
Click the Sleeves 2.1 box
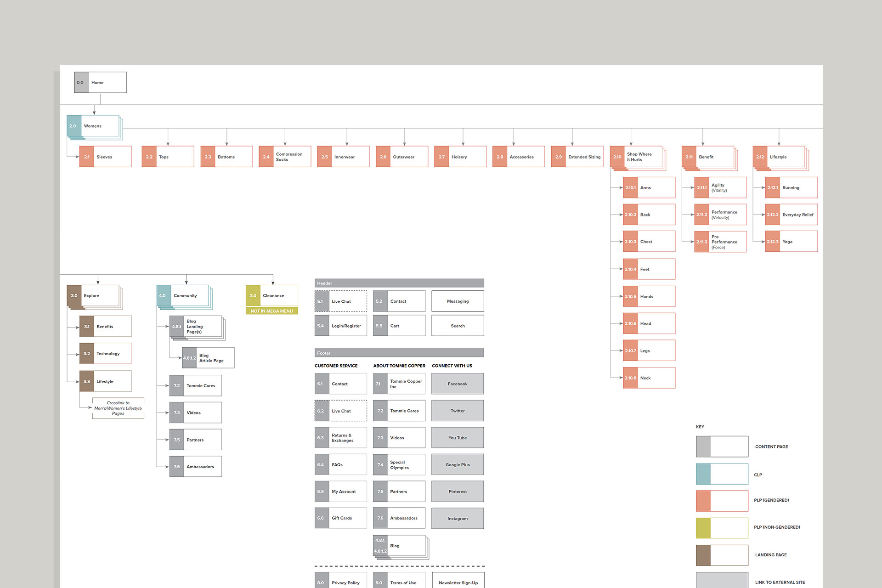click(105, 157)
